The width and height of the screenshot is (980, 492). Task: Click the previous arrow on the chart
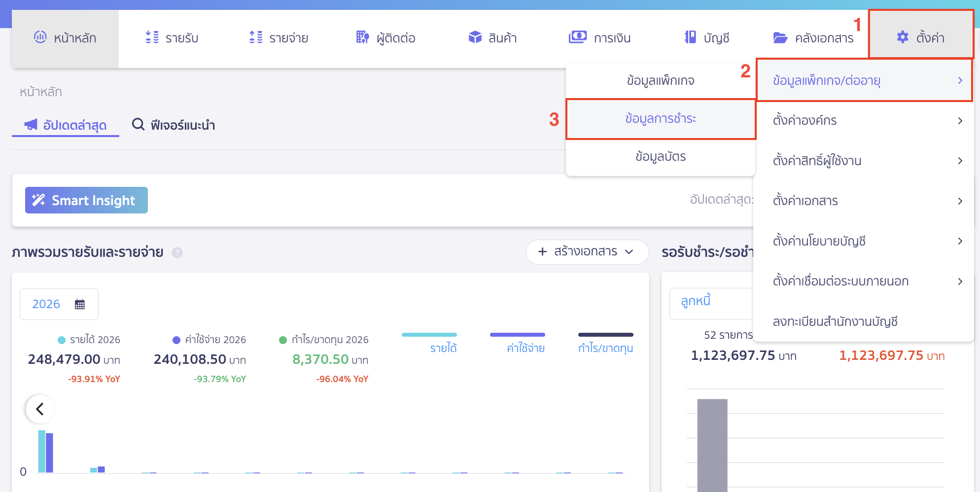tap(40, 409)
